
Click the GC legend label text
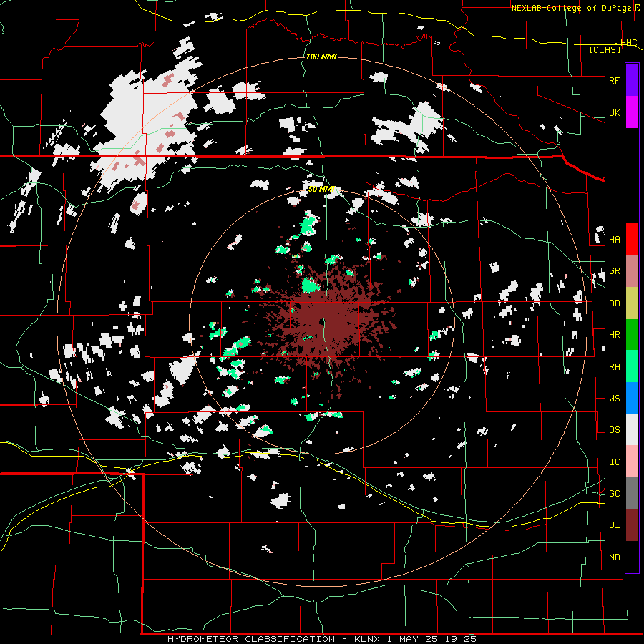614,494
